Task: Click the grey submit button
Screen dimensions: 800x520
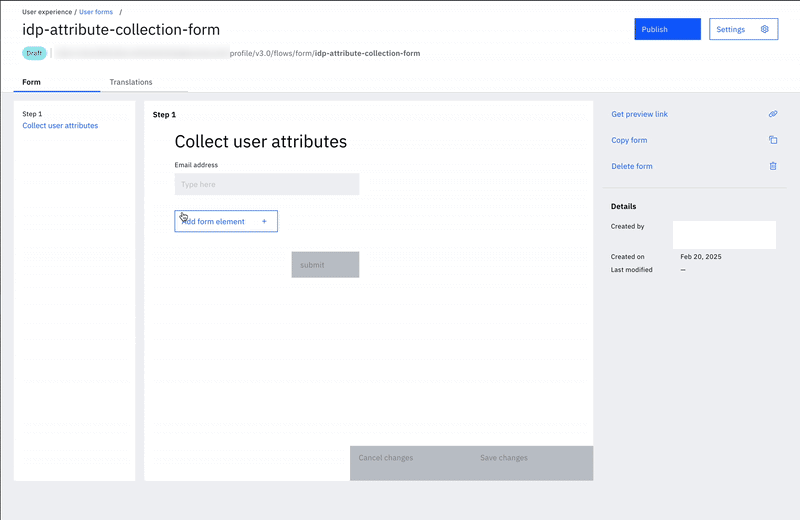Action: (x=325, y=265)
